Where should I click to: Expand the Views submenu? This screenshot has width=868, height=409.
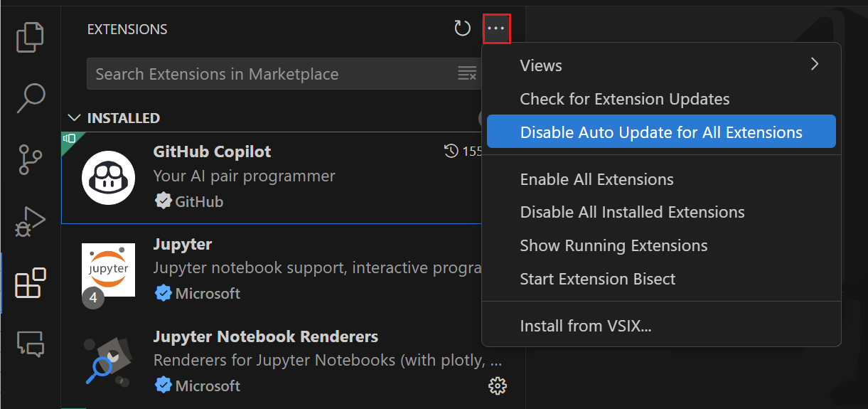point(661,65)
